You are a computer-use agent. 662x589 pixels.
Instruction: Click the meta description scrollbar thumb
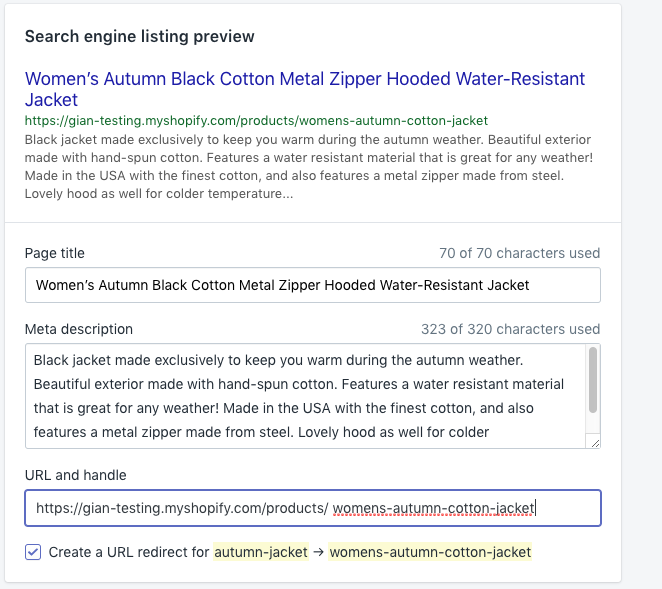pos(593,380)
